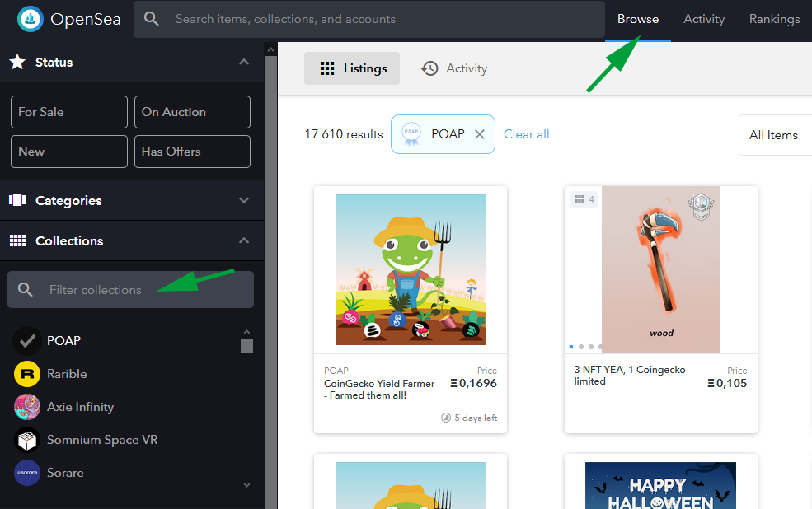Viewport: 812px width, 509px height.
Task: Toggle the For Sale status filter
Action: point(69,112)
